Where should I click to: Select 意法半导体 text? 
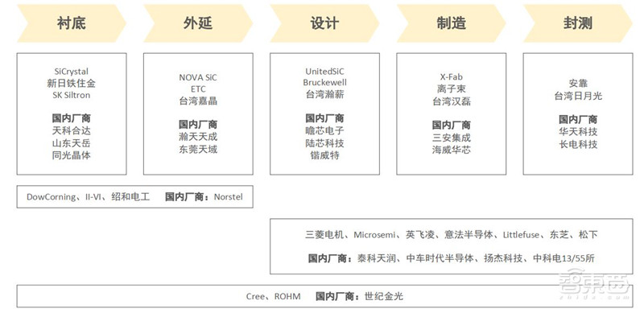tap(469, 235)
